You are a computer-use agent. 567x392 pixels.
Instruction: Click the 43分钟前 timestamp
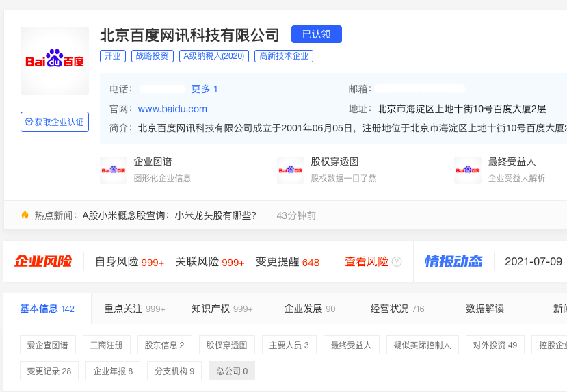click(x=296, y=216)
